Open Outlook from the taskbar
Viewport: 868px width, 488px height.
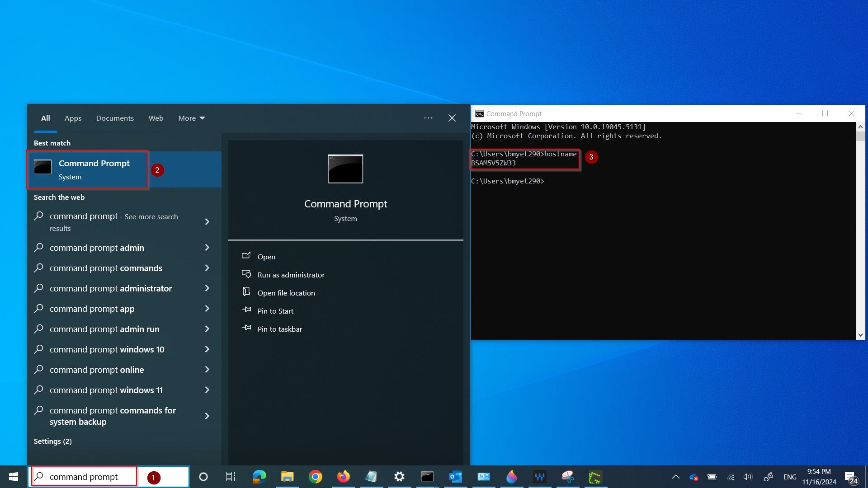coord(455,477)
